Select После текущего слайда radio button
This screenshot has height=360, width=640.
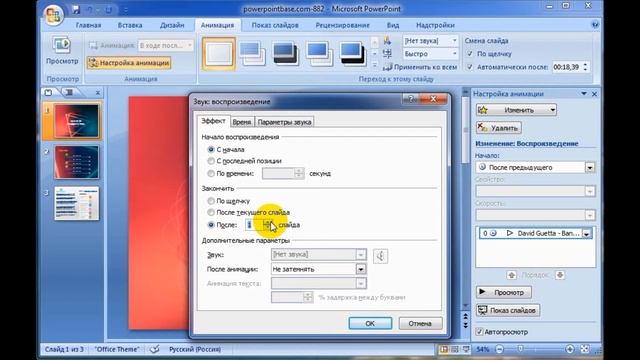pos(211,212)
